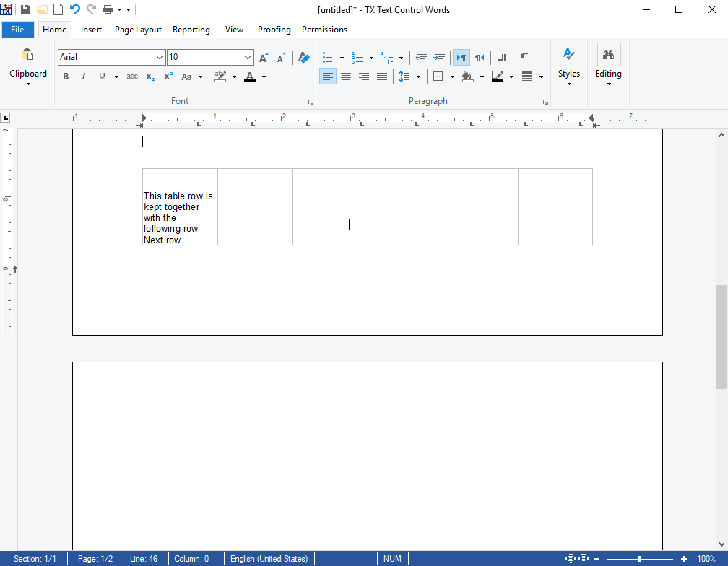Toggle italic formatting
The height and width of the screenshot is (566, 728).
tap(83, 77)
